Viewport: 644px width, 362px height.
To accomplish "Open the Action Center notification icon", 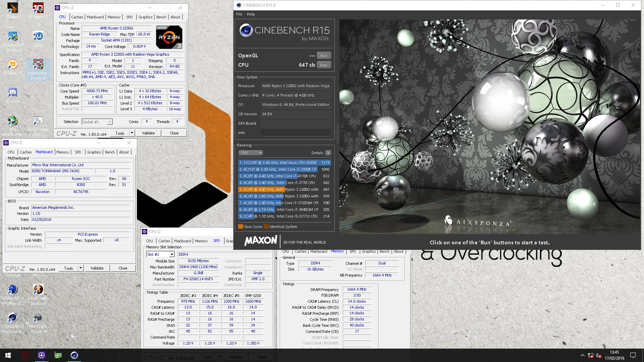I will [633, 355].
